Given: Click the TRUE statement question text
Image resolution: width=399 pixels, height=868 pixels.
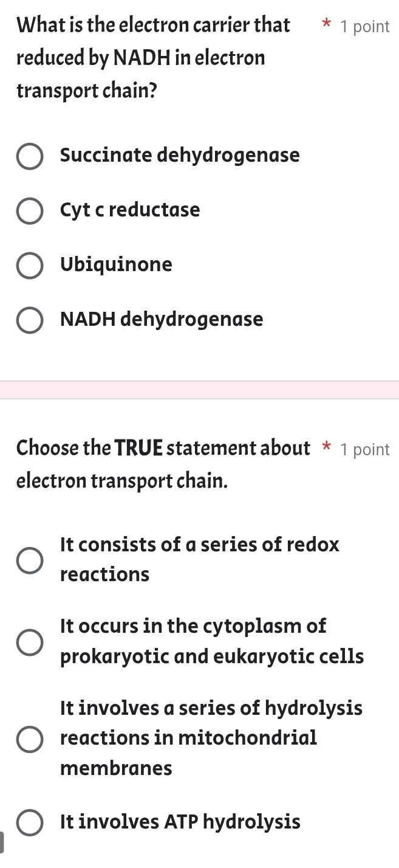Looking at the screenshot, I should tap(152, 464).
